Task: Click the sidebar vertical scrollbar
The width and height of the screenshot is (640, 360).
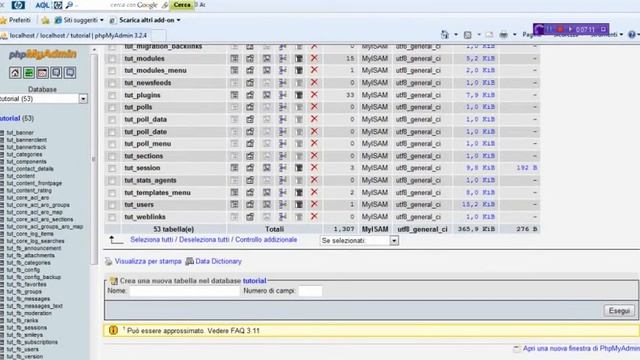Action: 94,159
